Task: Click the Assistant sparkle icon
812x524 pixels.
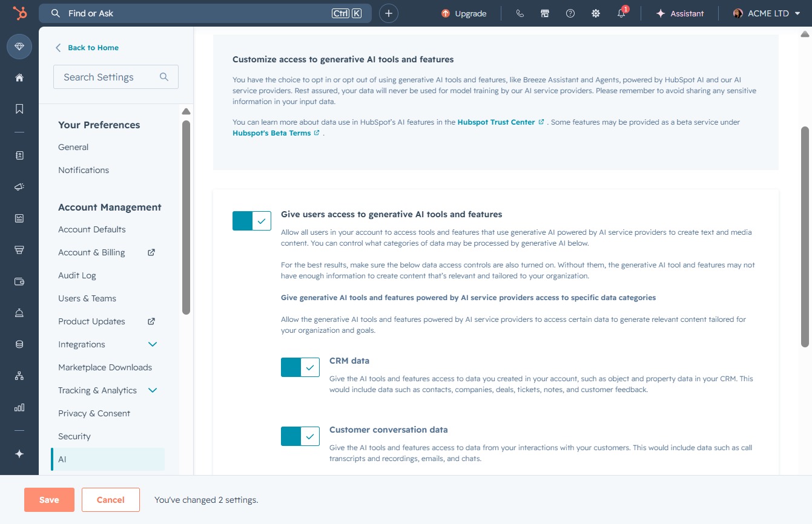Action: coord(661,13)
